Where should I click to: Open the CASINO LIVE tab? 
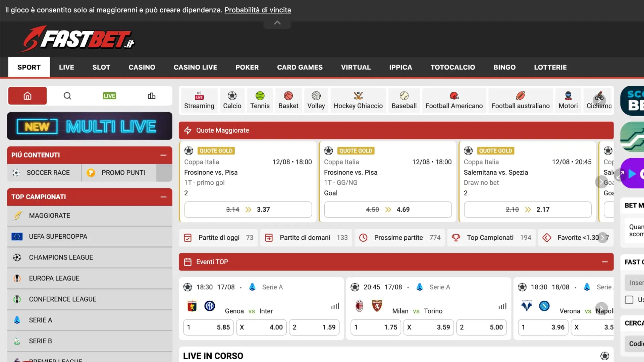pos(195,67)
